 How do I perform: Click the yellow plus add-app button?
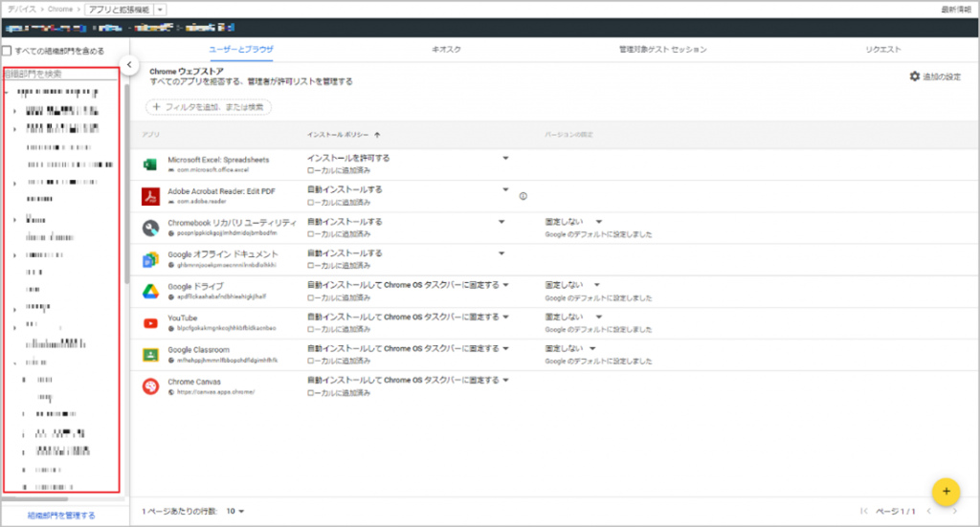pyautogui.click(x=946, y=492)
